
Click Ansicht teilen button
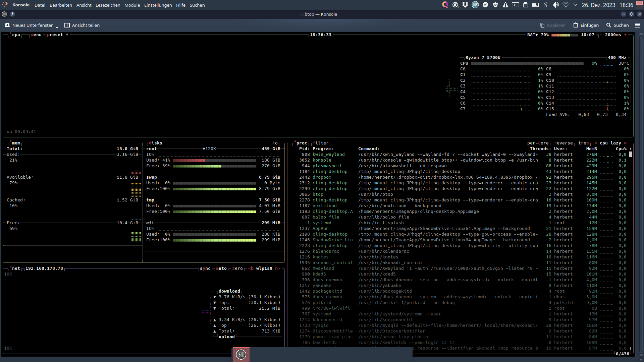coord(82,25)
